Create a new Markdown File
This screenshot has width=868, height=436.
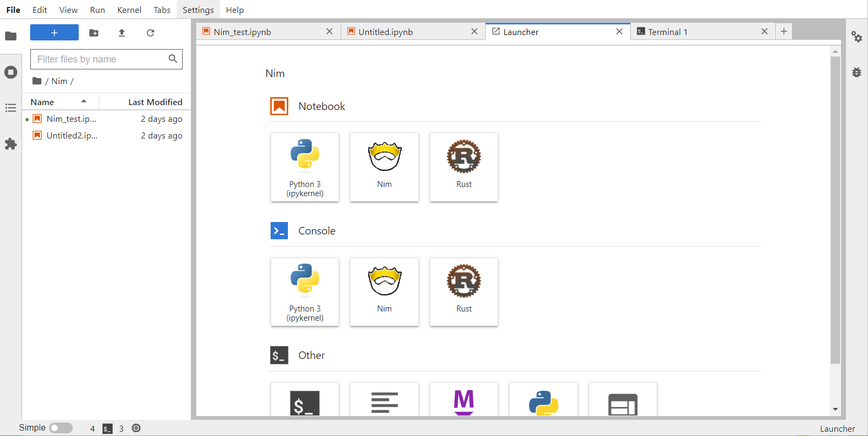464,399
